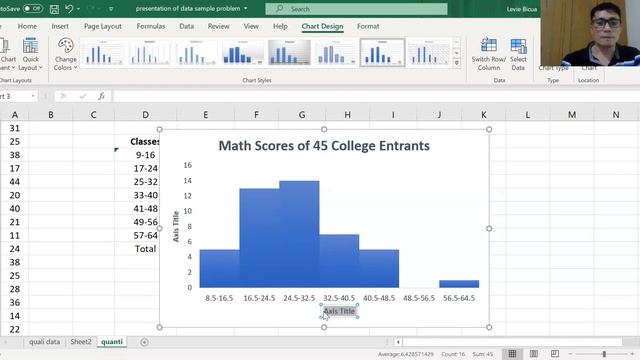Image resolution: width=640 pixels, height=360 pixels.
Task: Click the Cancel X in formula bar
Action: 63,96
